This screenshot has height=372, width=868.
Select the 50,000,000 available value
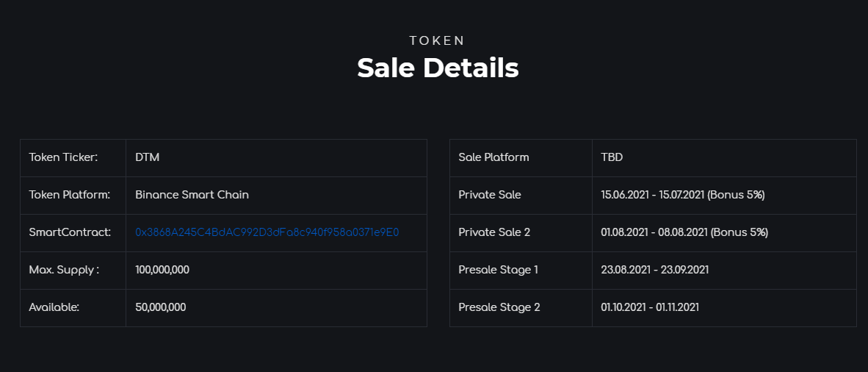[x=161, y=307]
